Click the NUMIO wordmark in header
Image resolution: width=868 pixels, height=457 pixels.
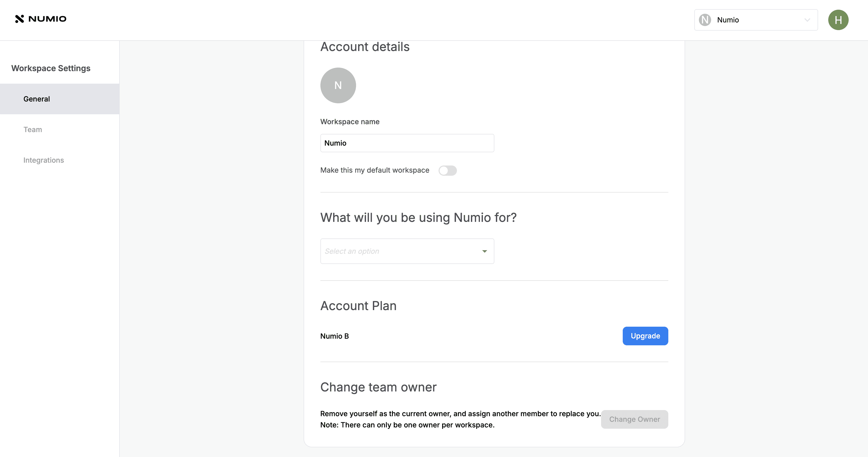tap(47, 19)
